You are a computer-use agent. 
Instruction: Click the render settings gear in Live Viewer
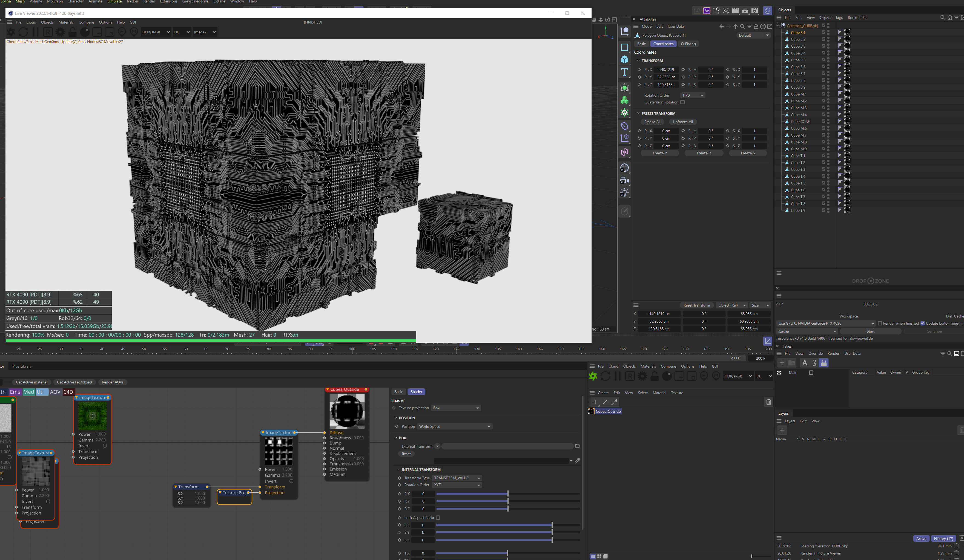(60, 32)
